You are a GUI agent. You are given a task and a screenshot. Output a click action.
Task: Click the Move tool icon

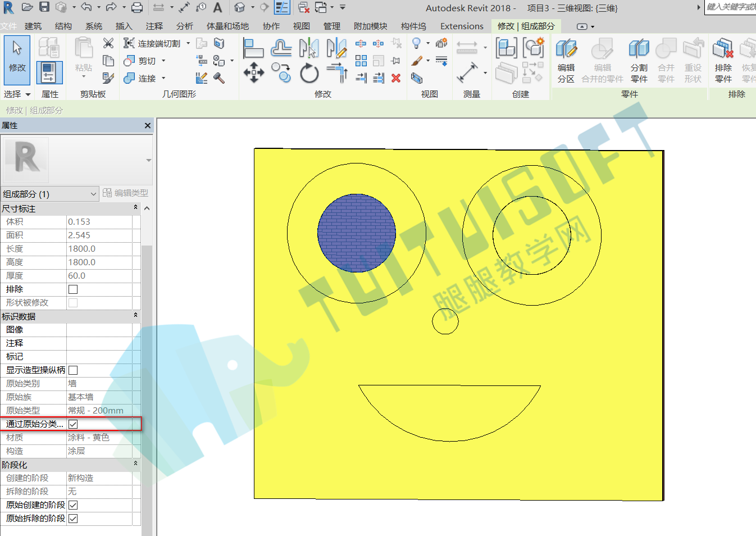pos(254,72)
